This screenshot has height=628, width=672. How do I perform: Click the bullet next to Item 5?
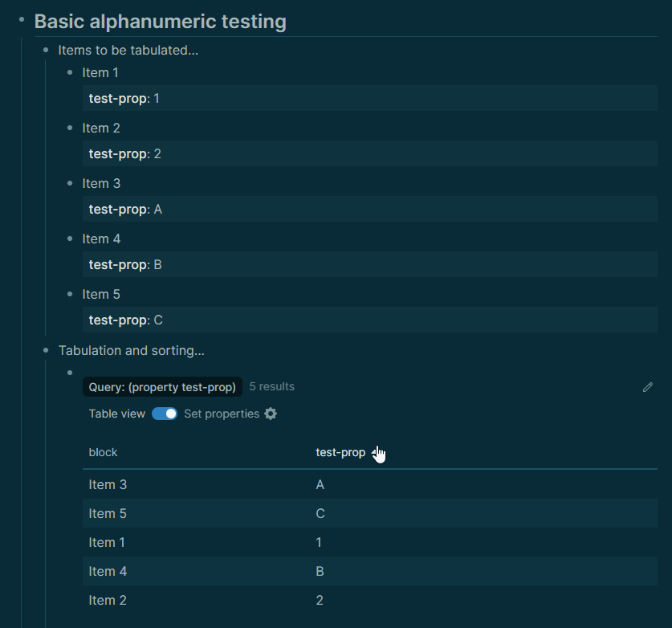tap(70, 294)
